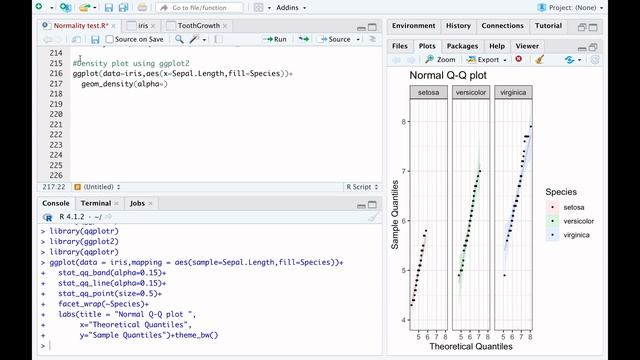The width and height of the screenshot is (640, 360).
Task: Switch to the Viewer tab
Action: [x=527, y=46]
